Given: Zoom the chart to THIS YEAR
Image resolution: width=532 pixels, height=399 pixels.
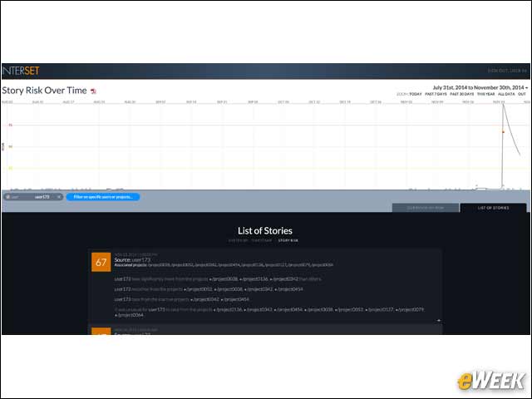Looking at the screenshot, I should [485, 94].
